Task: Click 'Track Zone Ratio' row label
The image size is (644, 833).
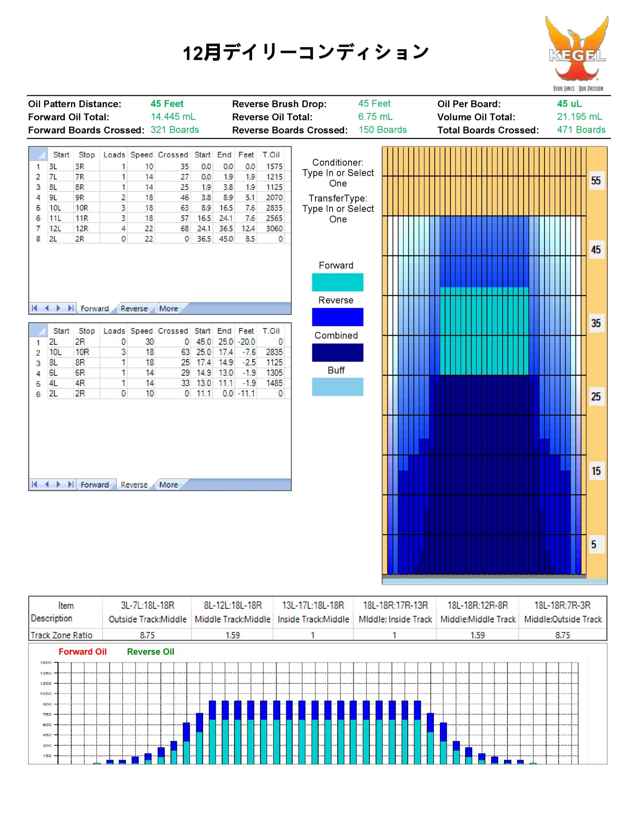Action: click(62, 635)
